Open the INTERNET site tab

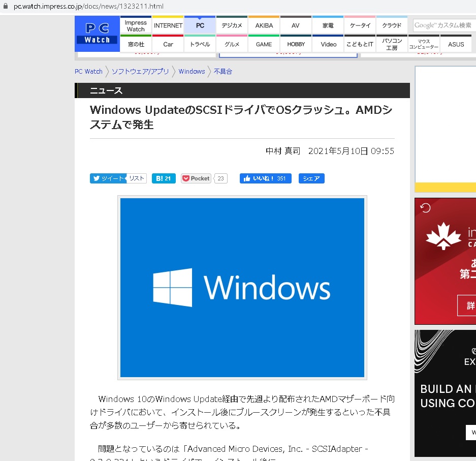coord(168,25)
